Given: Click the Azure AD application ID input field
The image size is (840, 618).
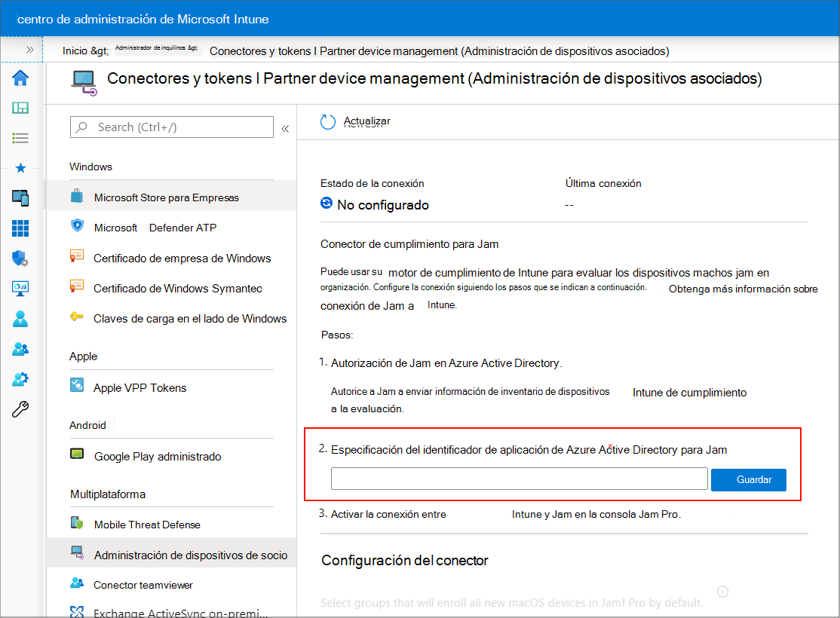Looking at the screenshot, I should click(x=518, y=479).
